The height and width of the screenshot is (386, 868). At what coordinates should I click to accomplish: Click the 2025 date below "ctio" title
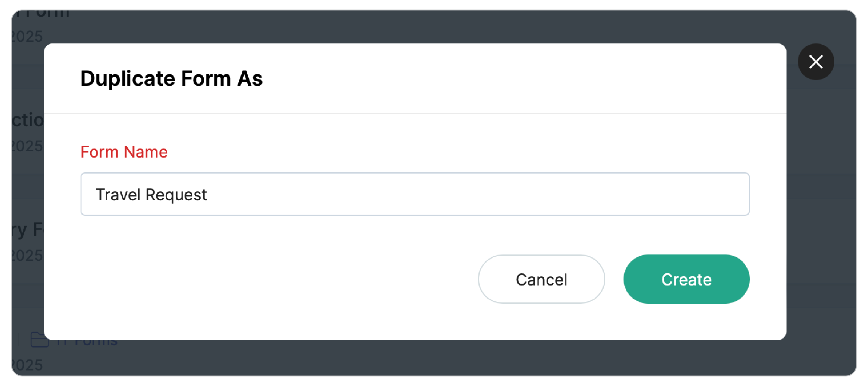click(27, 146)
